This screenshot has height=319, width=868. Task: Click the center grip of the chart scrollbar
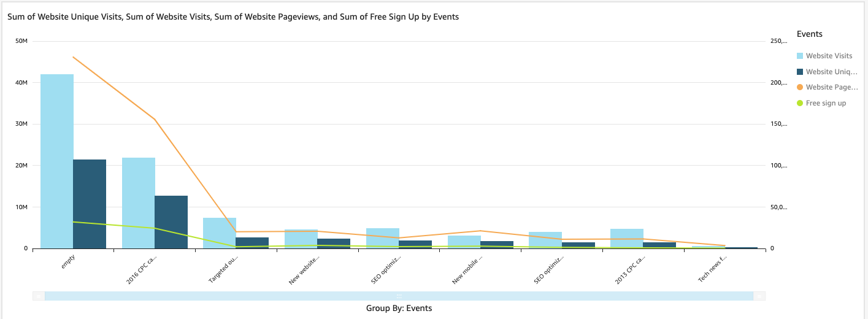(x=399, y=296)
